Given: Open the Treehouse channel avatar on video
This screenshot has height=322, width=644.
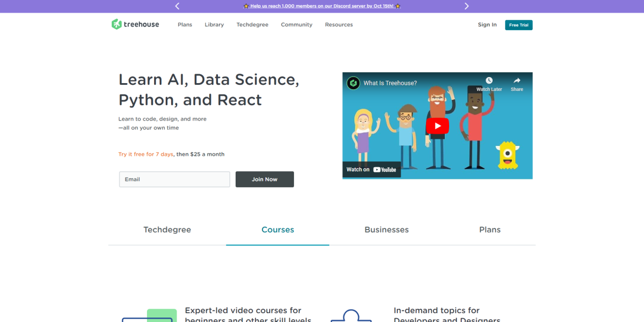Looking at the screenshot, I should [x=353, y=83].
